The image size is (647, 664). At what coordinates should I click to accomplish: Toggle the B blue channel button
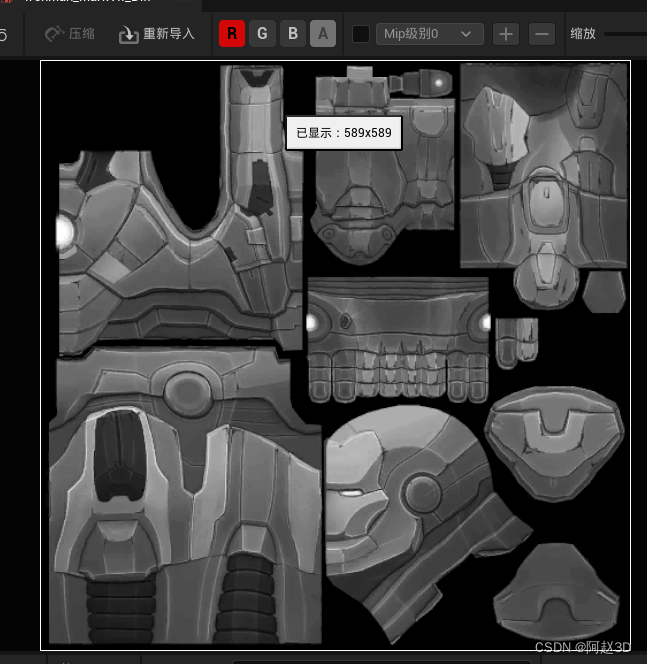pos(293,33)
